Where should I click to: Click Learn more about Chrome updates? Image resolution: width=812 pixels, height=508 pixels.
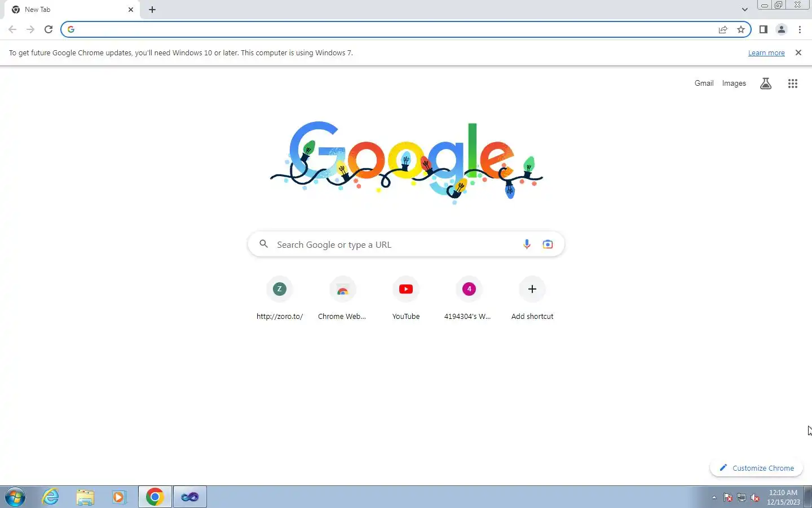[766, 52]
